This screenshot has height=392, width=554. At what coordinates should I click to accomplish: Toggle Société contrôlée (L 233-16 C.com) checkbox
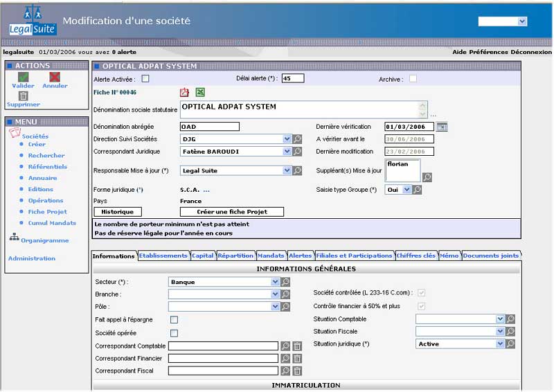pyautogui.click(x=422, y=293)
